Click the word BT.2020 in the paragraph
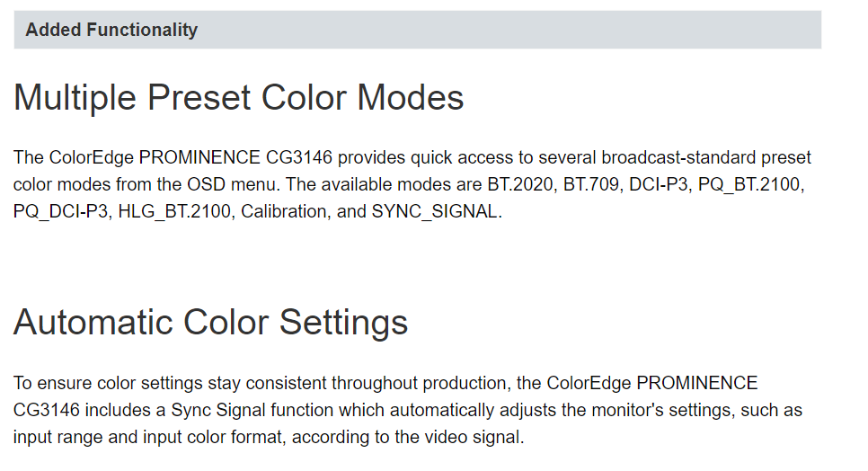 (522, 184)
